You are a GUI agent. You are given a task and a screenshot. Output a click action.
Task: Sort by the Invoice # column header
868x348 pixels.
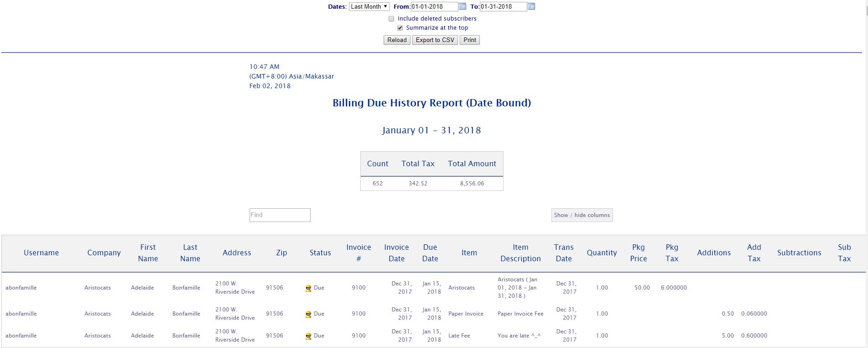359,253
